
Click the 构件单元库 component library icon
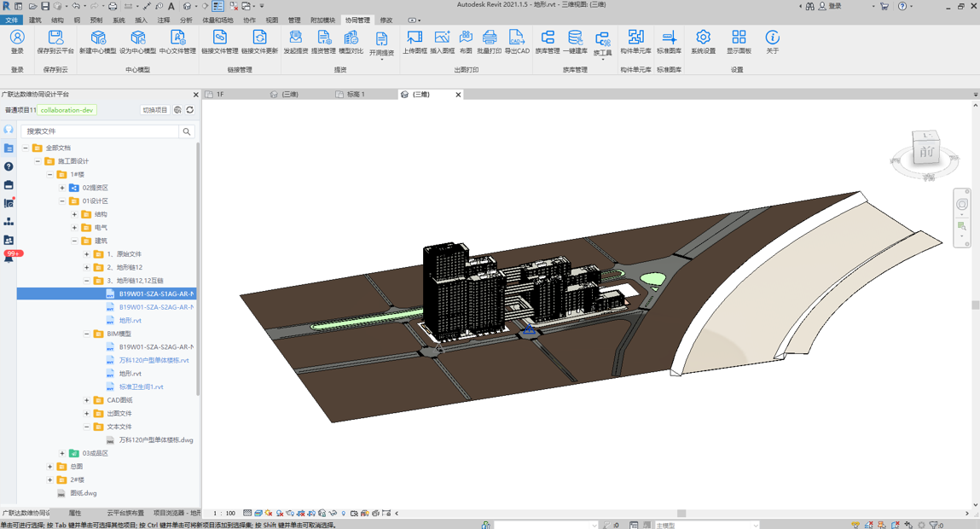tap(635, 38)
